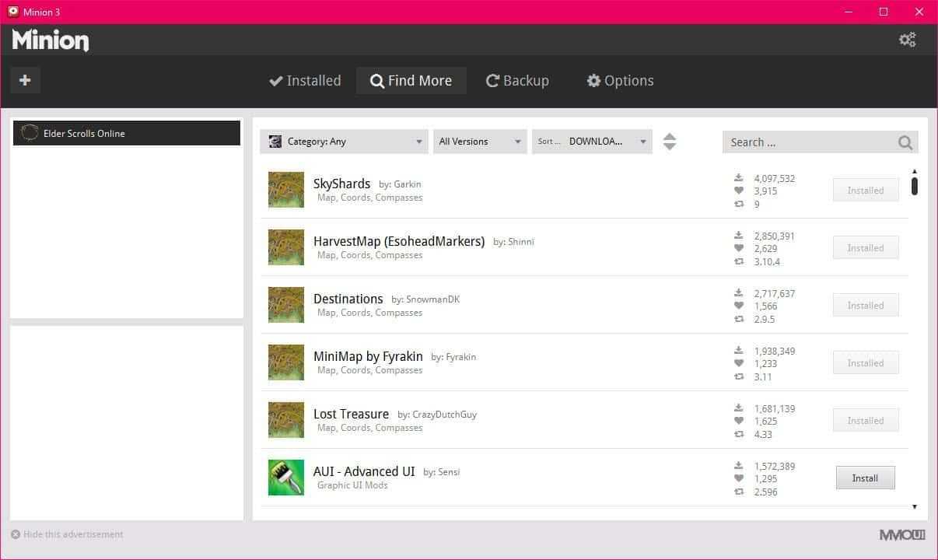The width and height of the screenshot is (938, 560).
Task: Click the AUI - Advanced UI paintbrush icon
Action: 285,478
